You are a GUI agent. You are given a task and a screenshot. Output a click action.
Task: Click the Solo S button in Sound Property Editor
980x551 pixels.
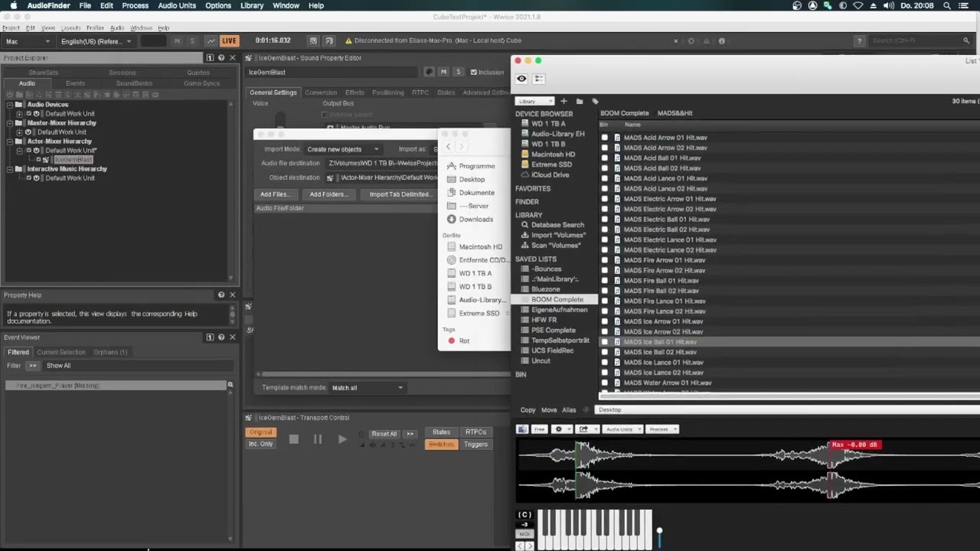458,72
